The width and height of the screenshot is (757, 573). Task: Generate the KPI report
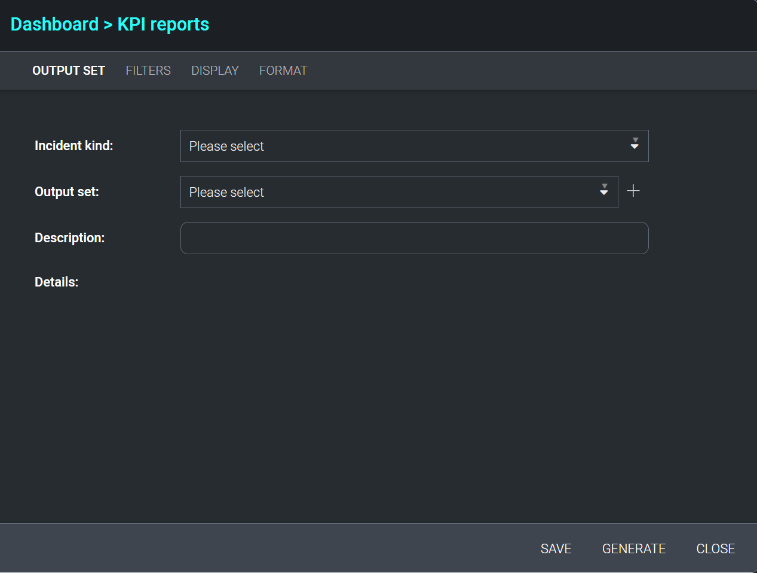[633, 549]
